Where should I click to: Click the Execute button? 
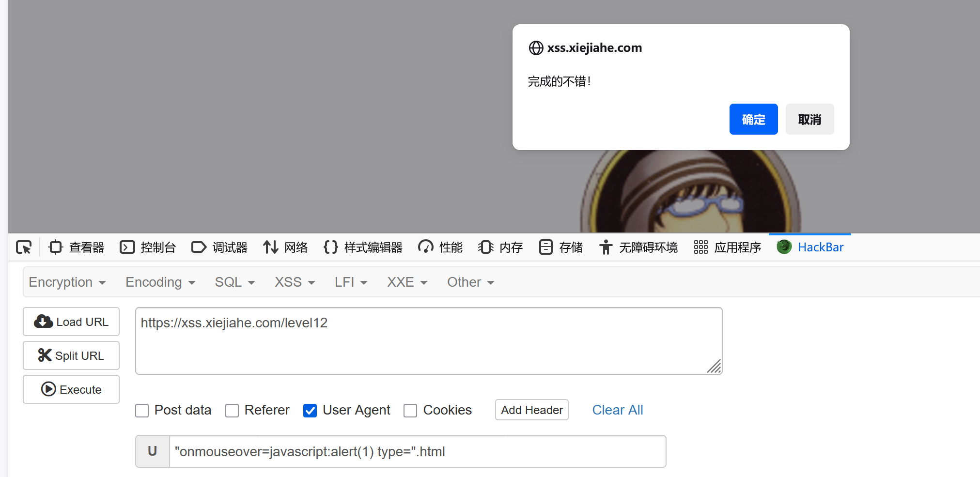tap(71, 389)
